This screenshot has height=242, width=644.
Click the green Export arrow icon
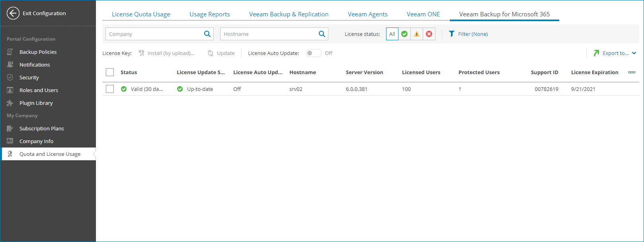596,53
